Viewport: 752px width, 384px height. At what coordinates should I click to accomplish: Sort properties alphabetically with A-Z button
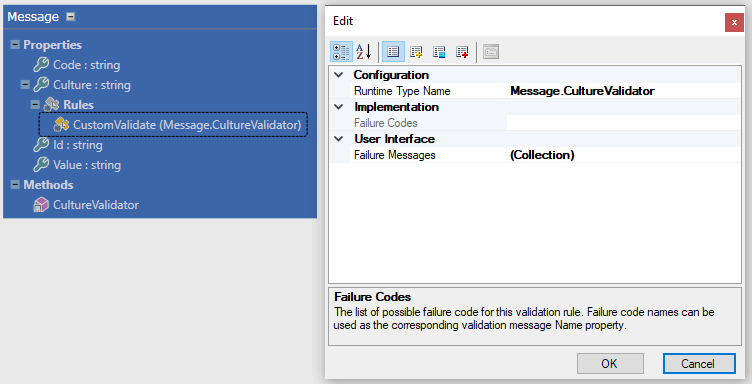364,52
